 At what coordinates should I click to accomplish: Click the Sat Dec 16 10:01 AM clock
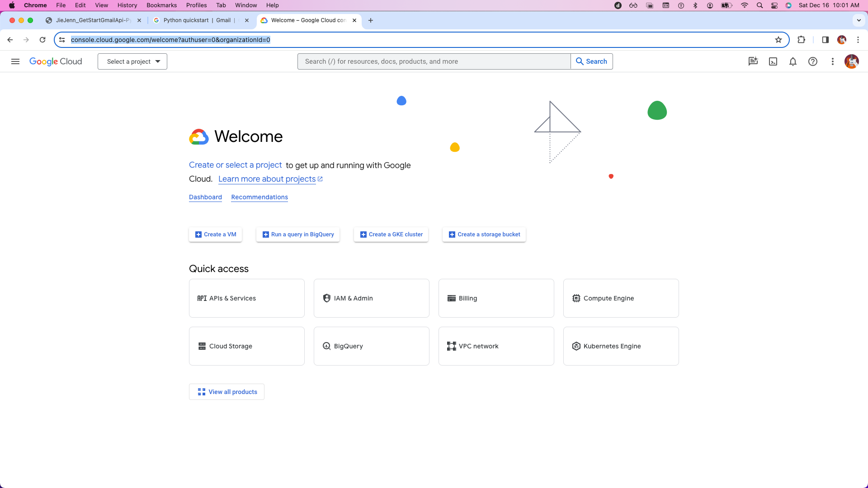click(x=829, y=5)
